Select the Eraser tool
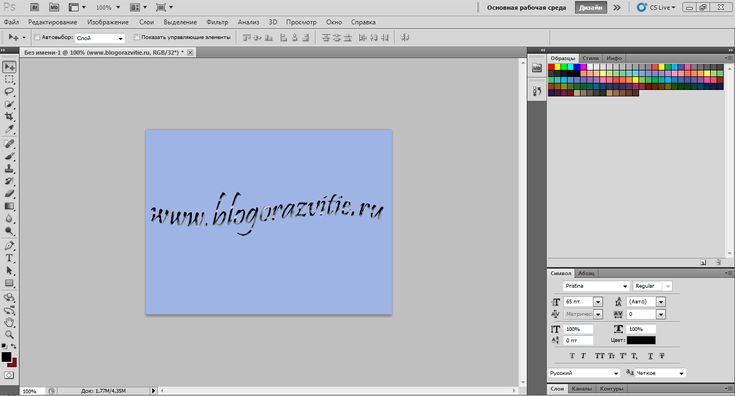This screenshot has width=735, height=396. 9,194
